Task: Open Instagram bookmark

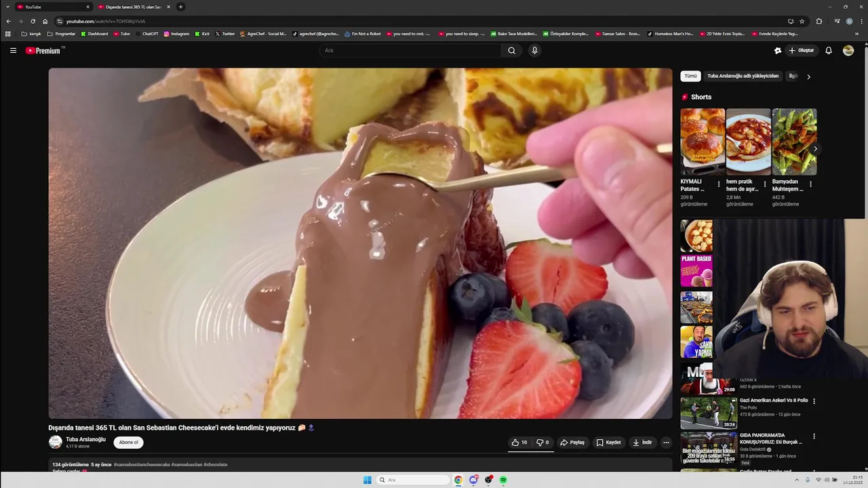Action: point(176,33)
